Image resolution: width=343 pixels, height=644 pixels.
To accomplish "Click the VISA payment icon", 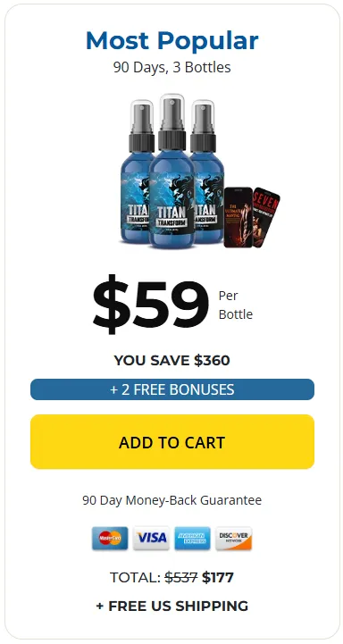I will tap(151, 538).
